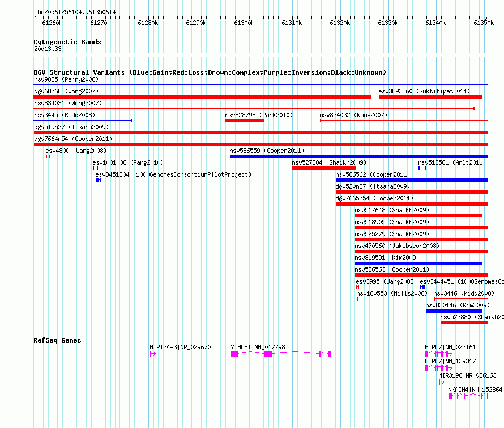Select nsv525279 (Shaikh2009) red bar
504x428 pixels.
pyautogui.click(x=421, y=239)
